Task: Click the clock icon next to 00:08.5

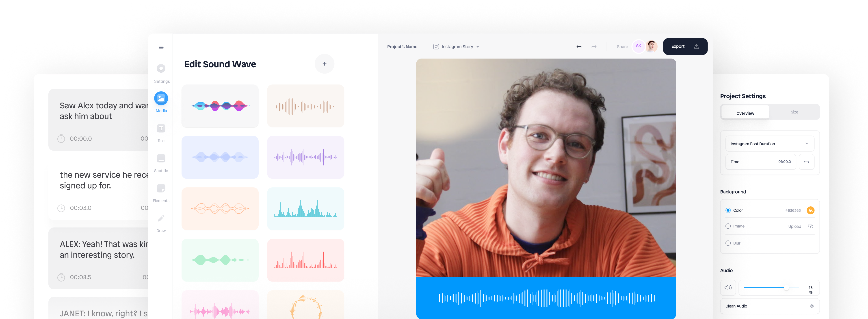Action: click(61, 277)
